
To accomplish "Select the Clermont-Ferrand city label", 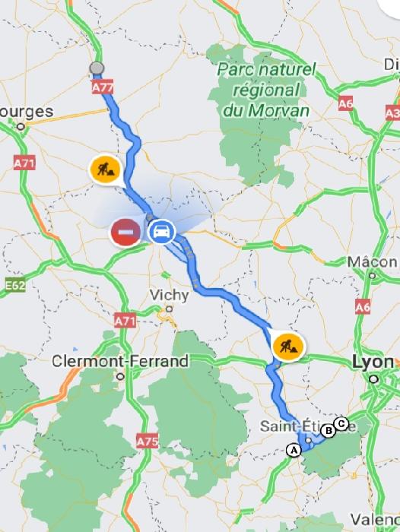I will 120,361.
